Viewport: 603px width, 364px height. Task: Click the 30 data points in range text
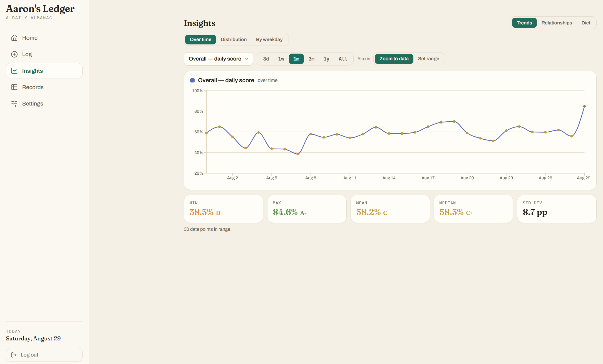[x=207, y=229]
